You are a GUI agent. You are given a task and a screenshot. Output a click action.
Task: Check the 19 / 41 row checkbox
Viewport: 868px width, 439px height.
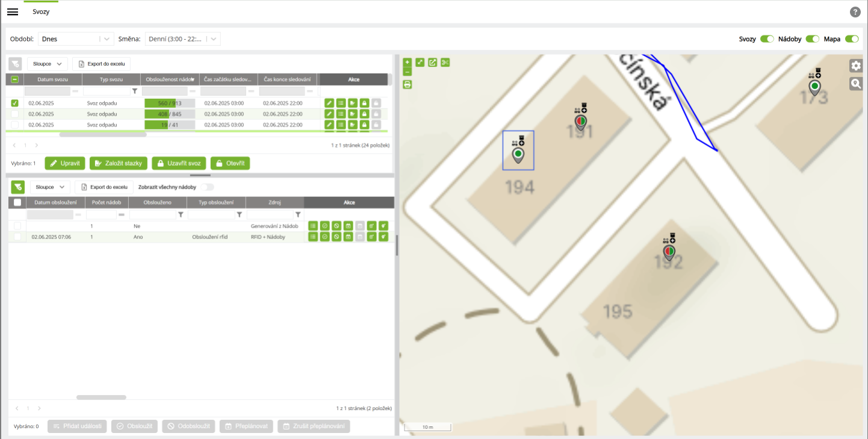(15, 125)
